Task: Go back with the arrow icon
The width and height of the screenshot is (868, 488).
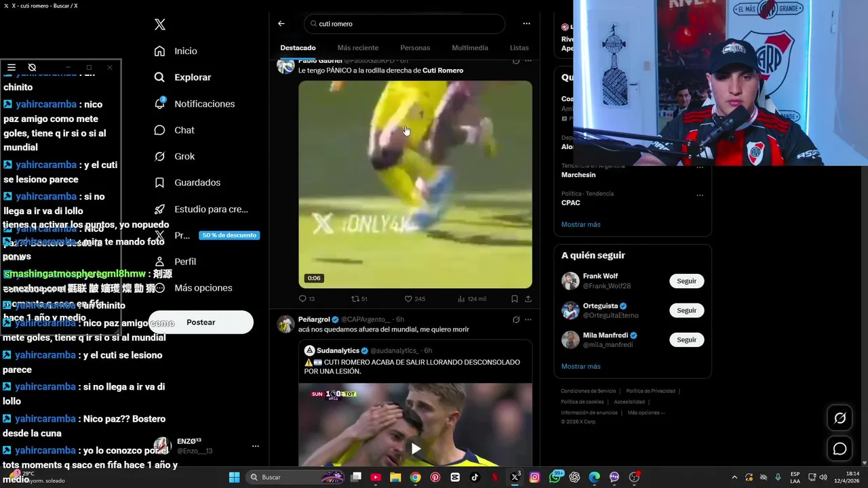Action: [x=281, y=24]
